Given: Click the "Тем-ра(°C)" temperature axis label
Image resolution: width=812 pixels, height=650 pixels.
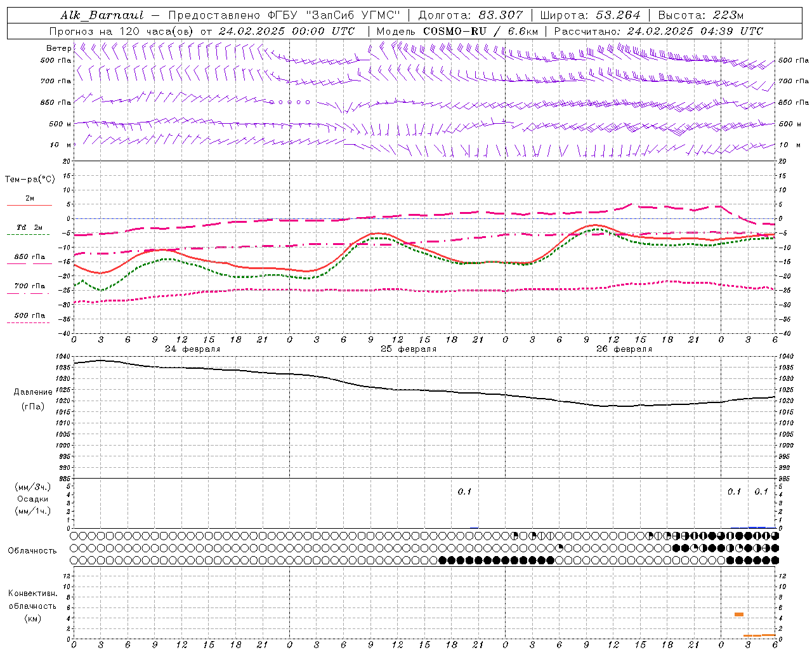Looking at the screenshot, I should coord(30,180).
